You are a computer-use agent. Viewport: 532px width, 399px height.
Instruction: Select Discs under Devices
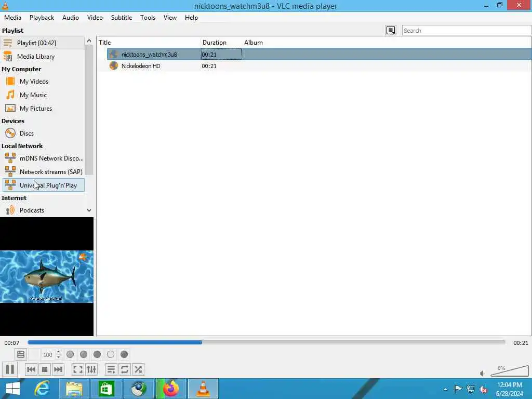tap(43, 134)
